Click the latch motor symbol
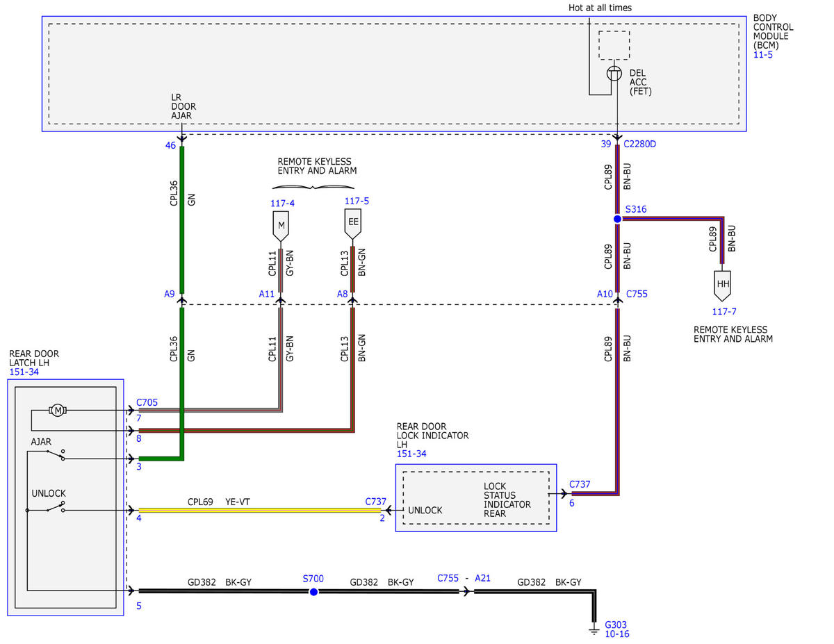Screen dimensions: 834x644 click(58, 410)
